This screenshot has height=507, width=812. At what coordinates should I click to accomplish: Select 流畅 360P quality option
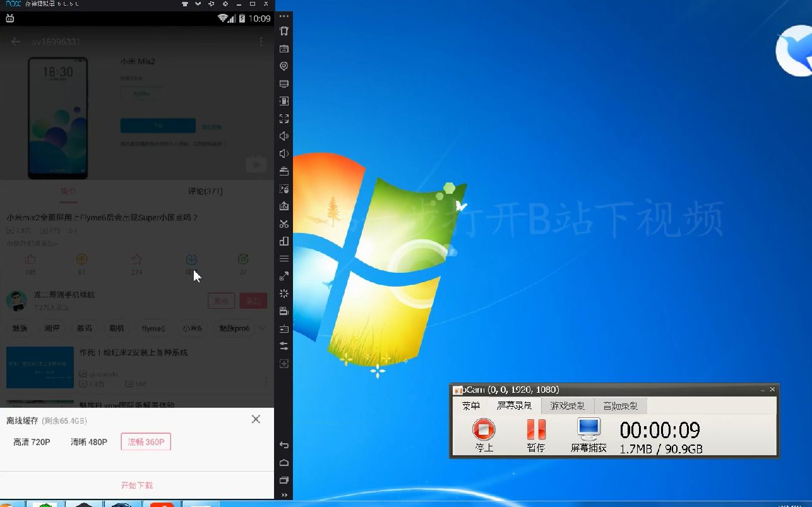click(x=146, y=442)
